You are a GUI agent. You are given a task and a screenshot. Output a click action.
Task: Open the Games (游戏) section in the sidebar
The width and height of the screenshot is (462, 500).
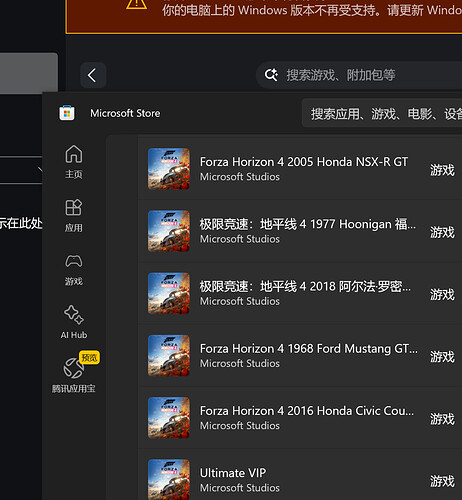[x=74, y=269]
